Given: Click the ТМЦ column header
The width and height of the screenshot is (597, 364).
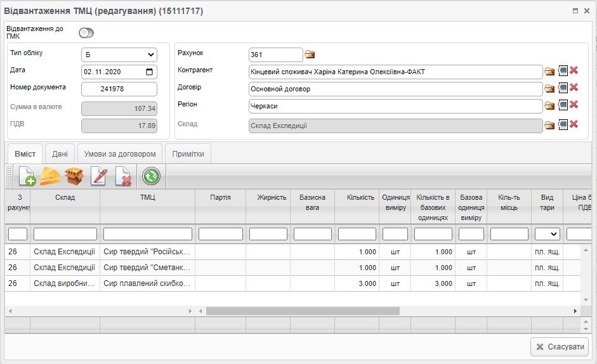Looking at the screenshot, I should pyautogui.click(x=147, y=207).
